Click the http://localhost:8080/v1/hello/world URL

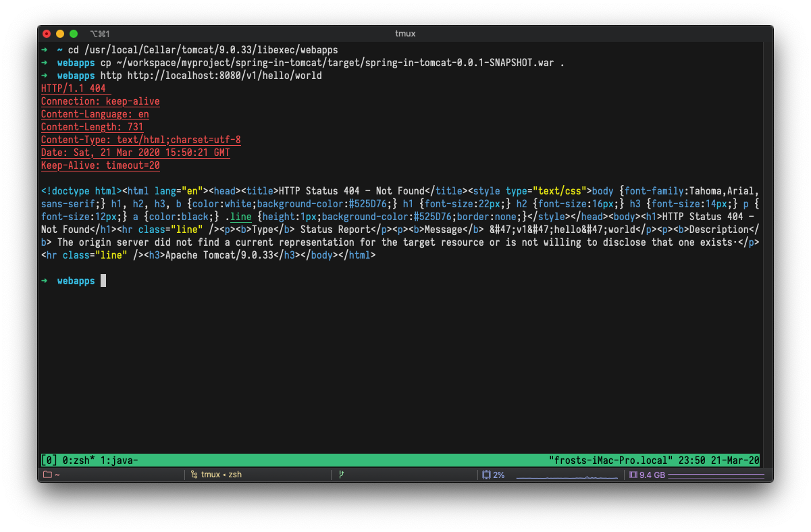click(x=225, y=76)
